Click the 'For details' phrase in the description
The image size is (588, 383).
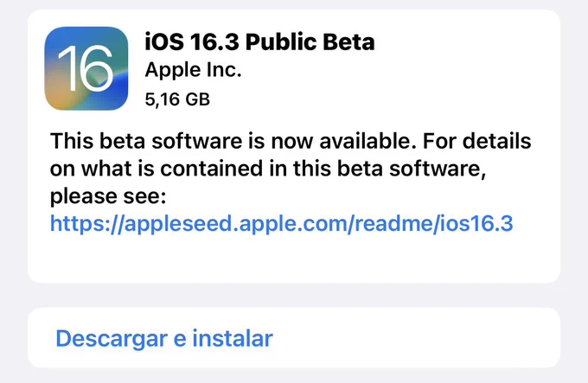click(x=477, y=141)
